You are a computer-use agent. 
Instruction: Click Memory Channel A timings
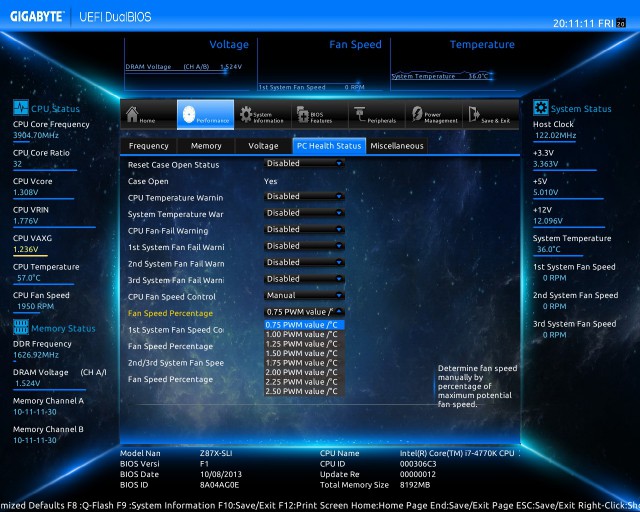(35, 412)
